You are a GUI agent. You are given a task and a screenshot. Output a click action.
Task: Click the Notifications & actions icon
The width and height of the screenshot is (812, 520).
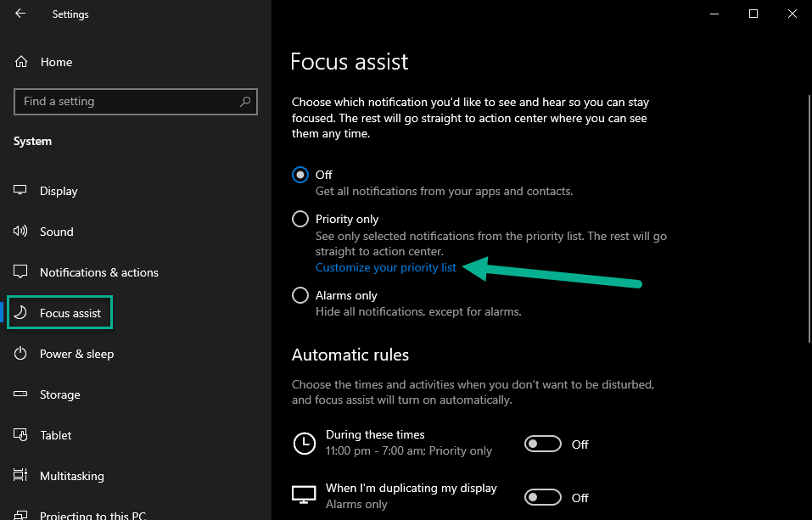[x=20, y=271]
